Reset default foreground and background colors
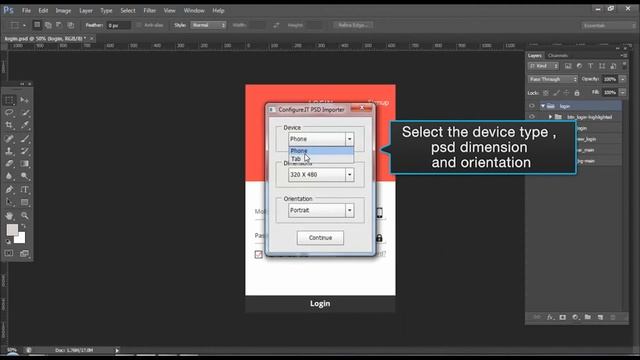 pos(8,242)
